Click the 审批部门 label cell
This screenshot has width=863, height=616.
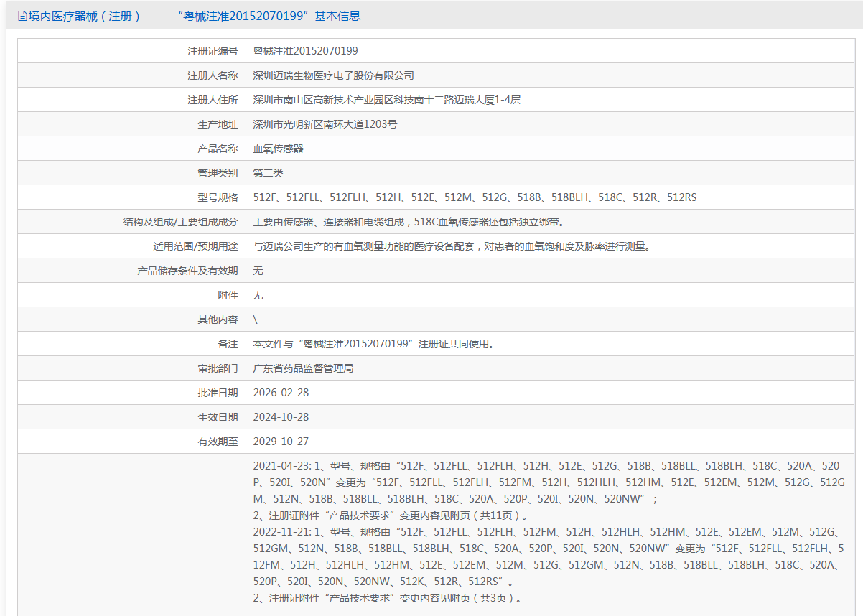coord(132,368)
